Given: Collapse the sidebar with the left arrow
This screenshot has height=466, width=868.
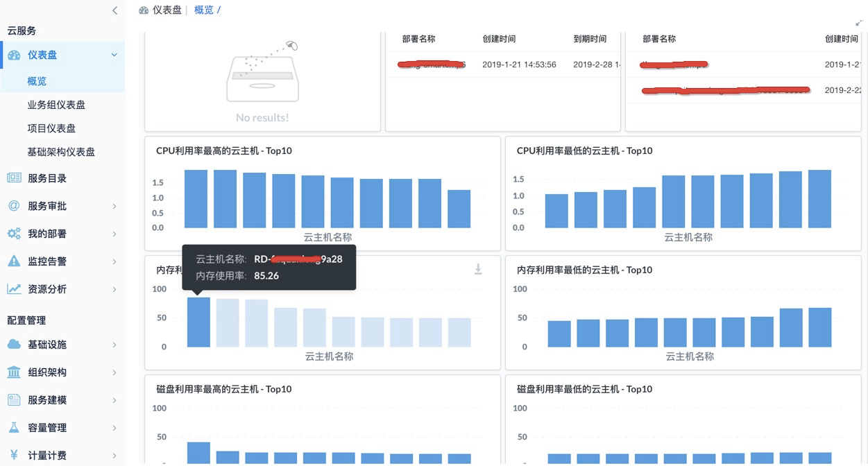Looking at the screenshot, I should 114,10.
